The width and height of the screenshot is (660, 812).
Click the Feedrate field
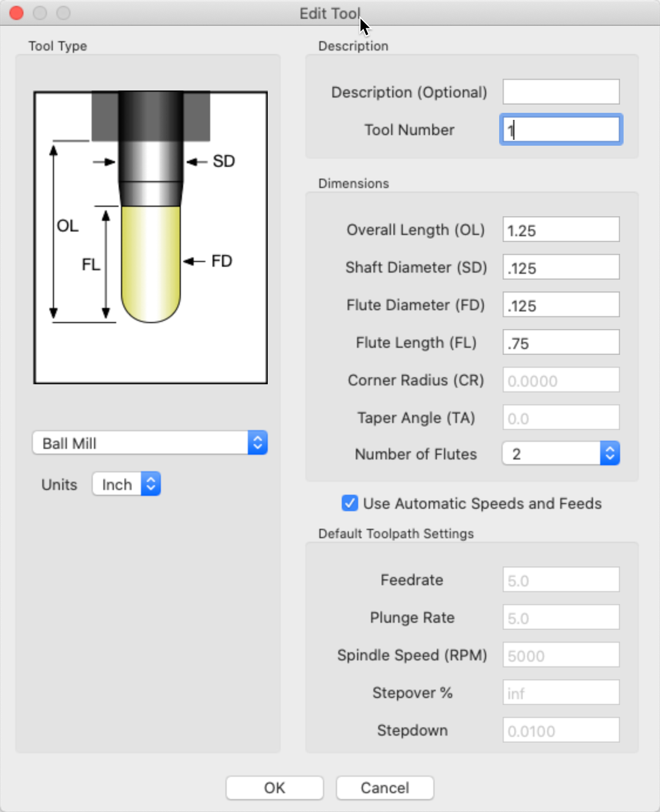(561, 579)
